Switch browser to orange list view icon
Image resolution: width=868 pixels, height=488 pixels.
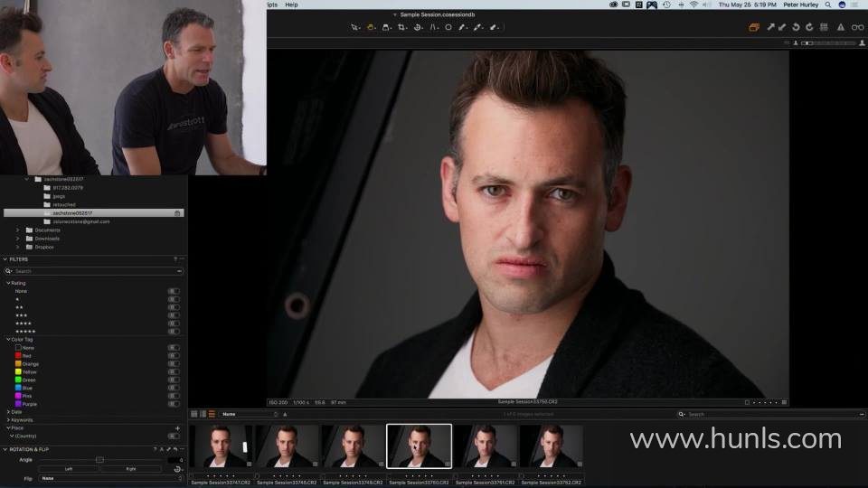point(212,414)
